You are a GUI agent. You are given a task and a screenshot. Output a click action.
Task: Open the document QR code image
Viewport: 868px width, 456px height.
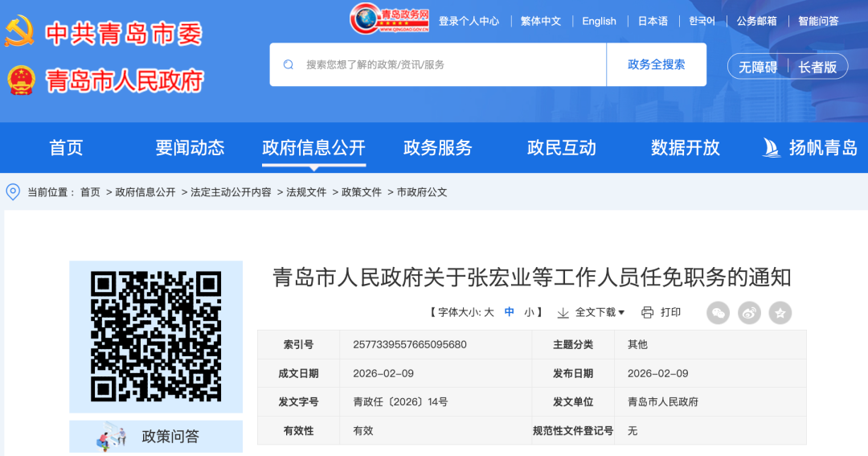[156, 336]
